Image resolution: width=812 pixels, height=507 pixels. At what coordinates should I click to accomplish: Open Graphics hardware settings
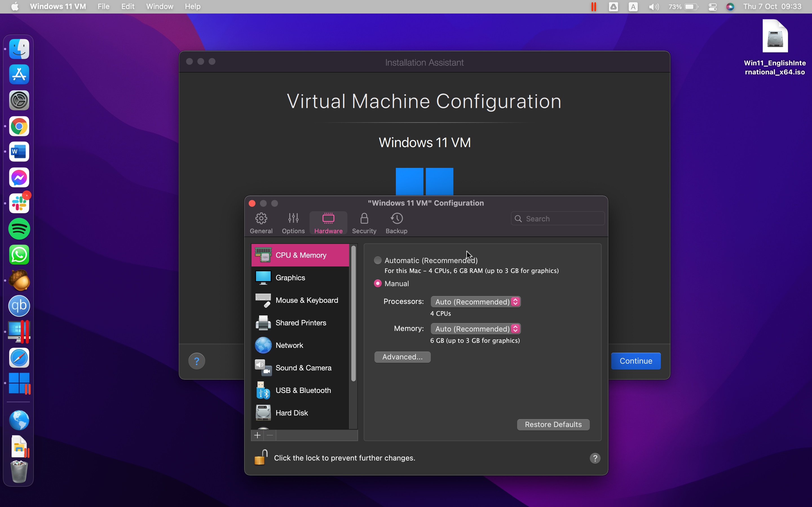(x=263, y=278)
